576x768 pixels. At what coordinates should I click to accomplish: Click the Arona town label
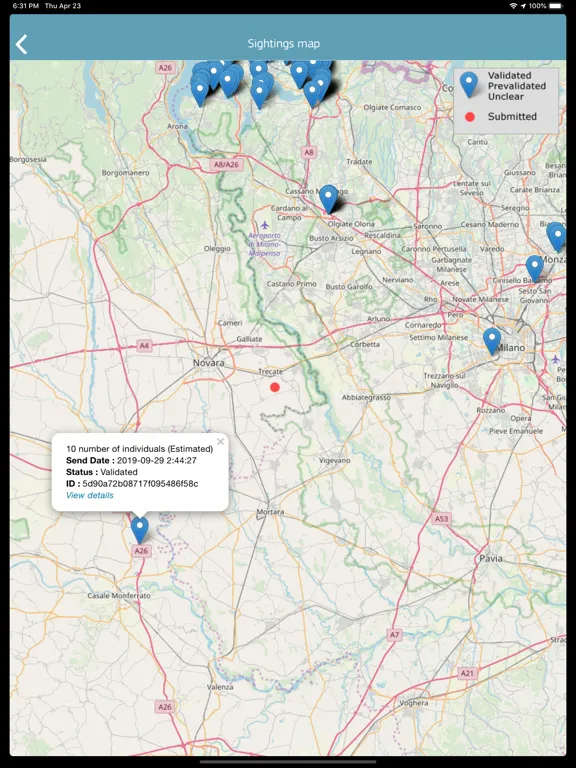pos(177,126)
